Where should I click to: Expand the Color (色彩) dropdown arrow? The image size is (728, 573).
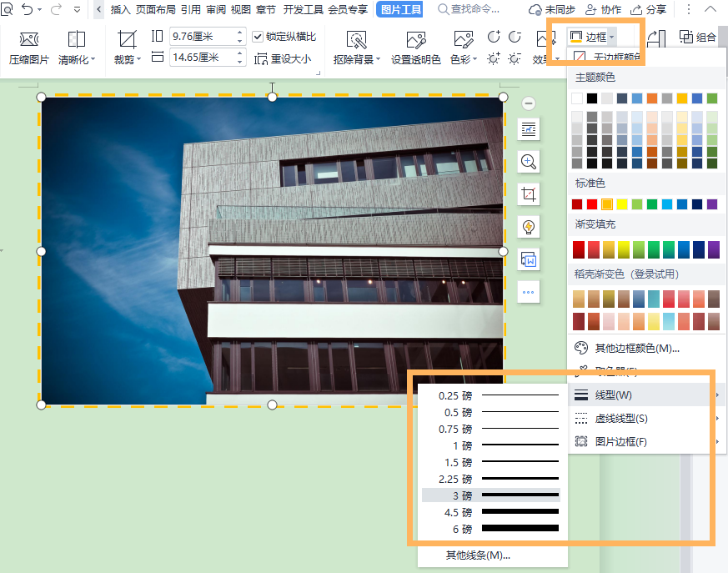(474, 59)
